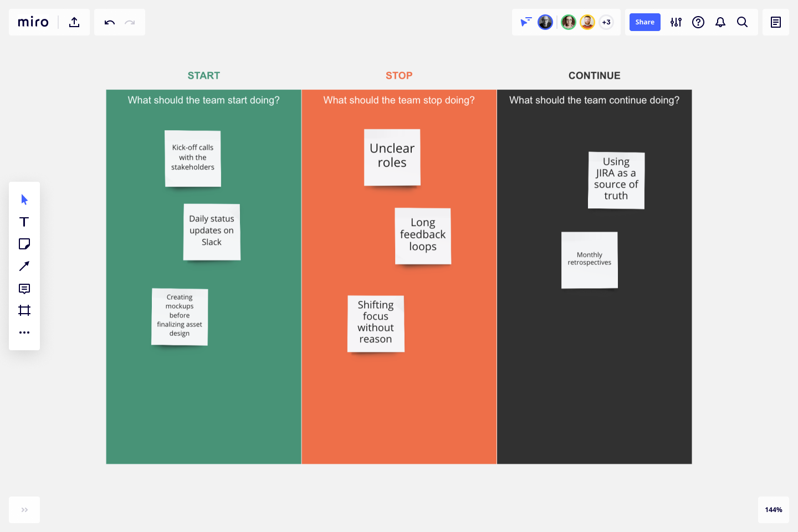Show the three additional collaborators

[606, 22]
